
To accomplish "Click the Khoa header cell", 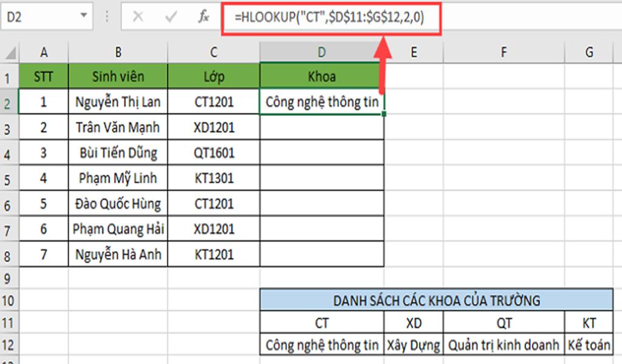I will 322,76.
